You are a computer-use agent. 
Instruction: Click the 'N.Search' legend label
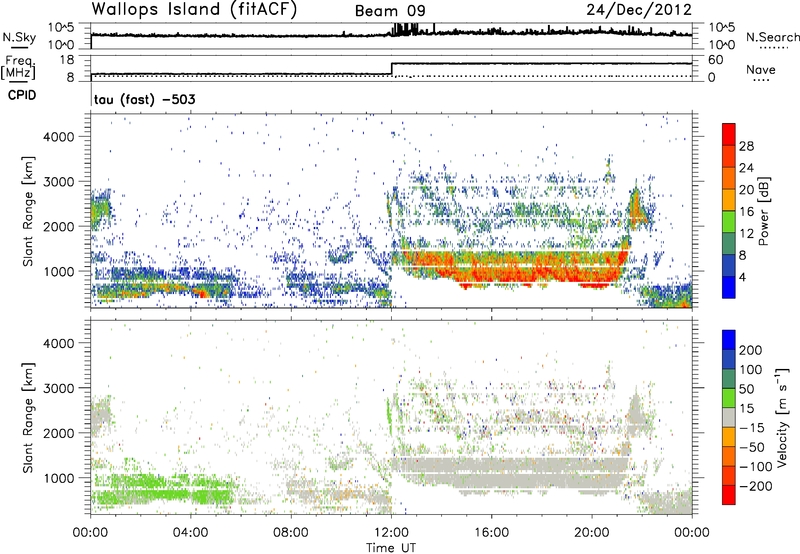tap(772, 37)
